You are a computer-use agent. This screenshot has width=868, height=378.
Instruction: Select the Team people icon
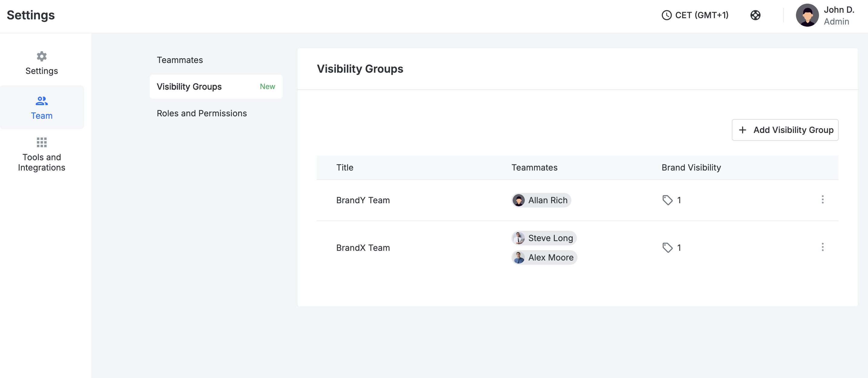coord(41,101)
